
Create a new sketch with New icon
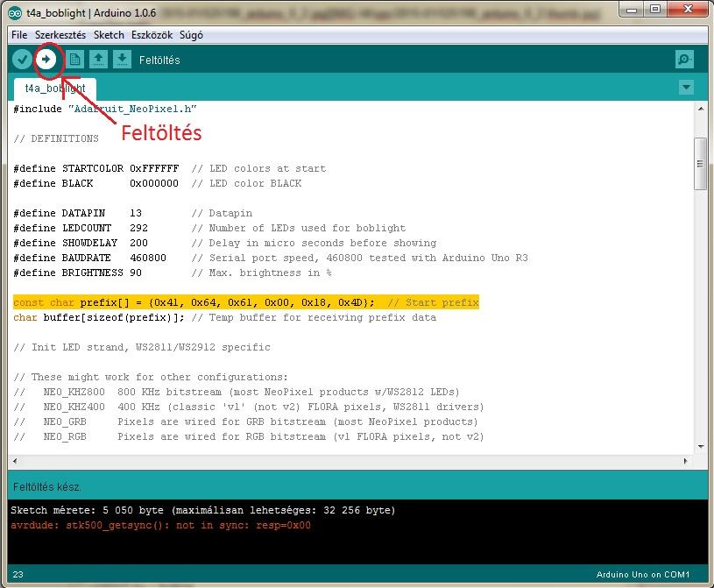click(x=74, y=60)
